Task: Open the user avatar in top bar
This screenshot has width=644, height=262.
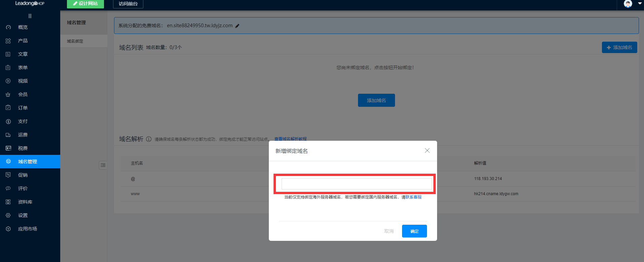Action: click(x=628, y=4)
